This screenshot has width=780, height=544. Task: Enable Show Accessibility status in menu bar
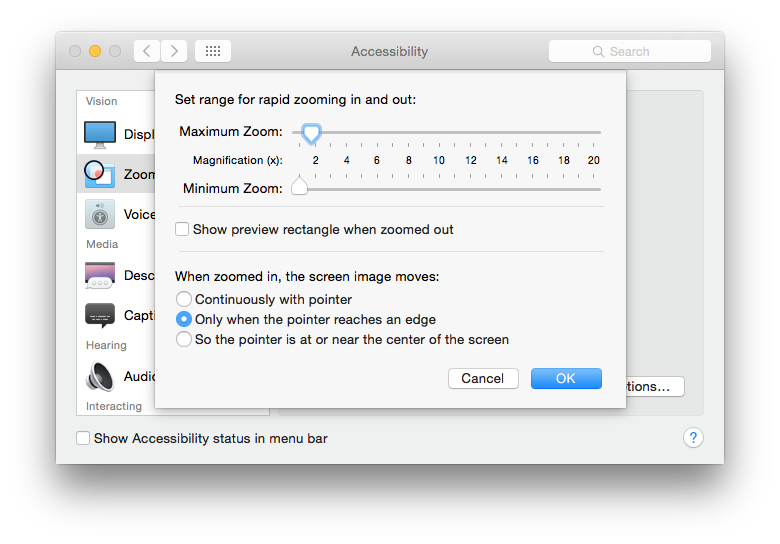[83, 438]
